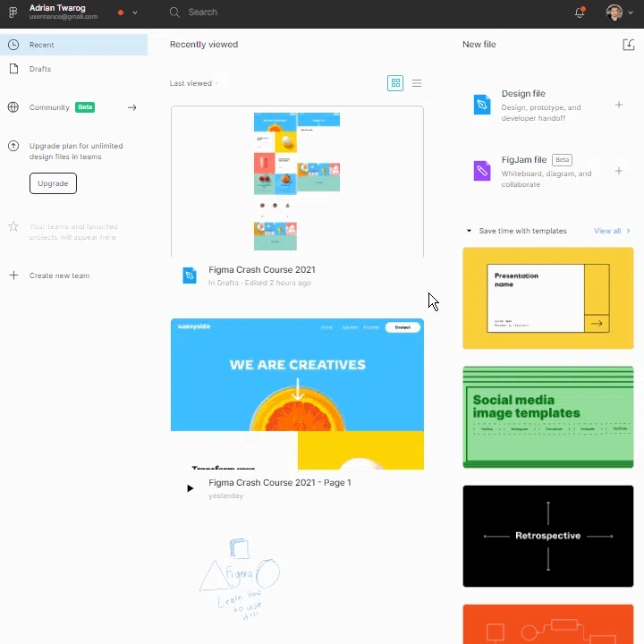644x644 pixels.
Task: Click the Community arrow icon
Action: (x=131, y=107)
